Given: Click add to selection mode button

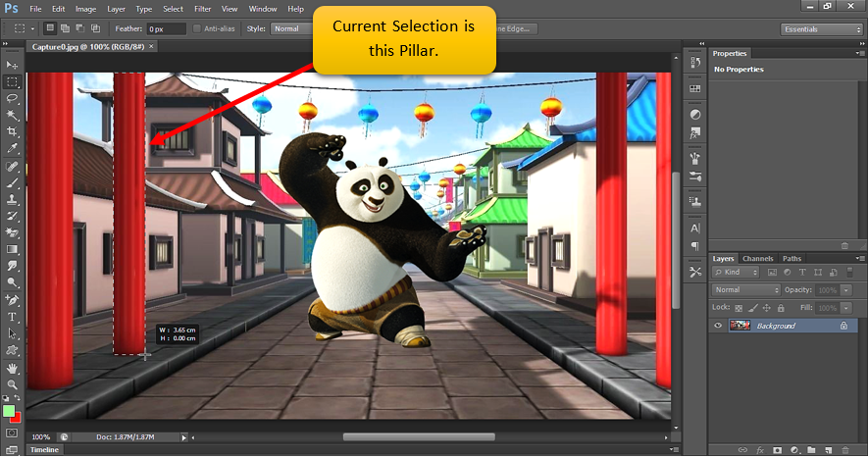Looking at the screenshot, I should (x=65, y=28).
